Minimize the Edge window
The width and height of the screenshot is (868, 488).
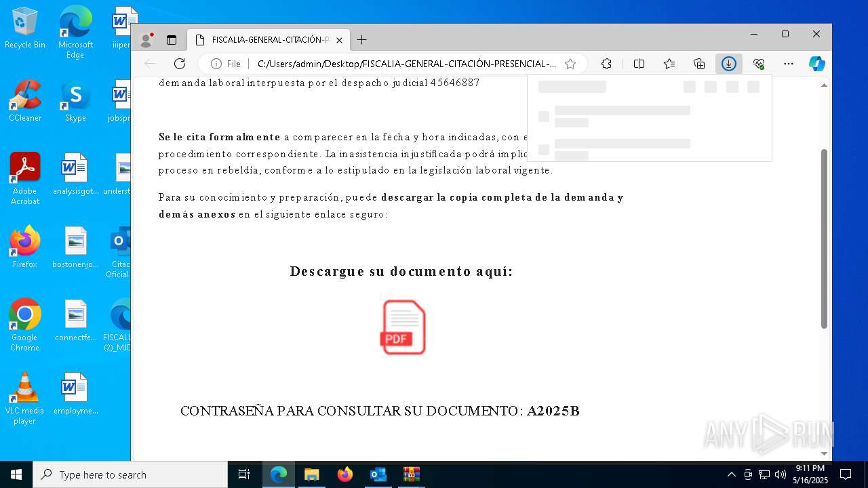tap(754, 34)
